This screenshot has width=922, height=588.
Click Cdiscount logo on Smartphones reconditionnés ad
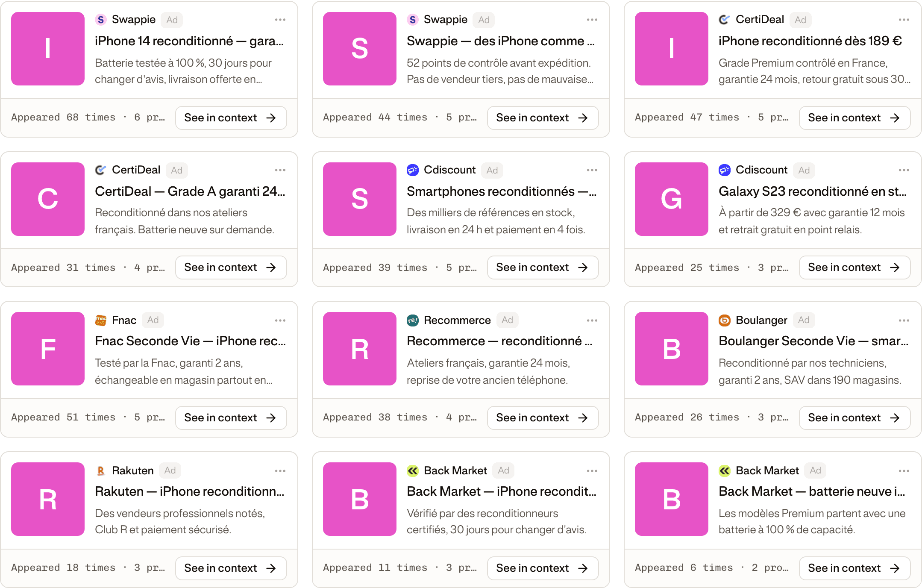(413, 170)
